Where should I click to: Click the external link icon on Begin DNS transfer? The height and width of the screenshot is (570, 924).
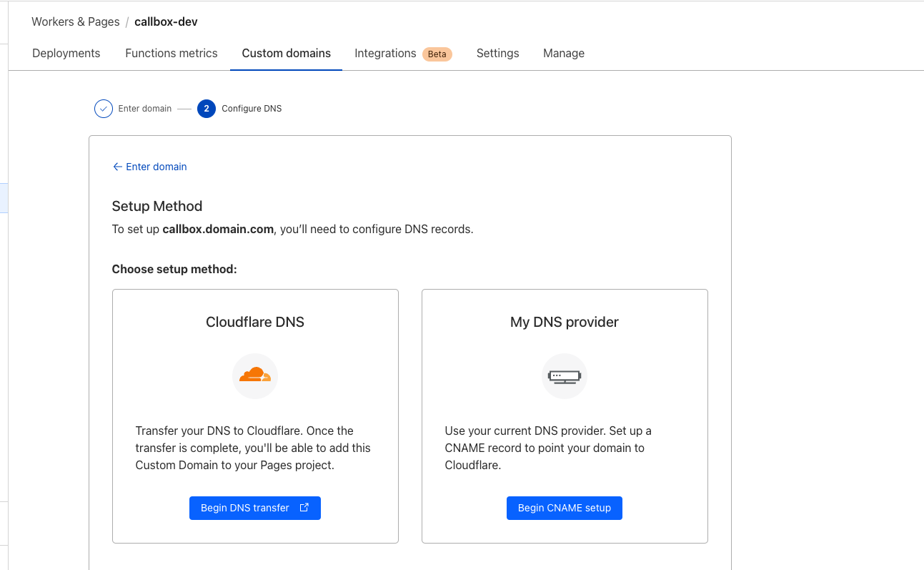pos(304,508)
